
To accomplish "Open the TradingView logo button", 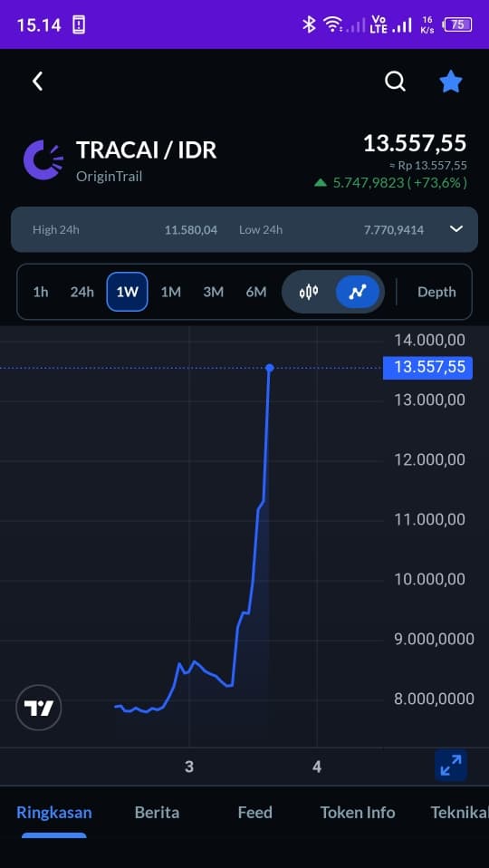I will click(39, 708).
